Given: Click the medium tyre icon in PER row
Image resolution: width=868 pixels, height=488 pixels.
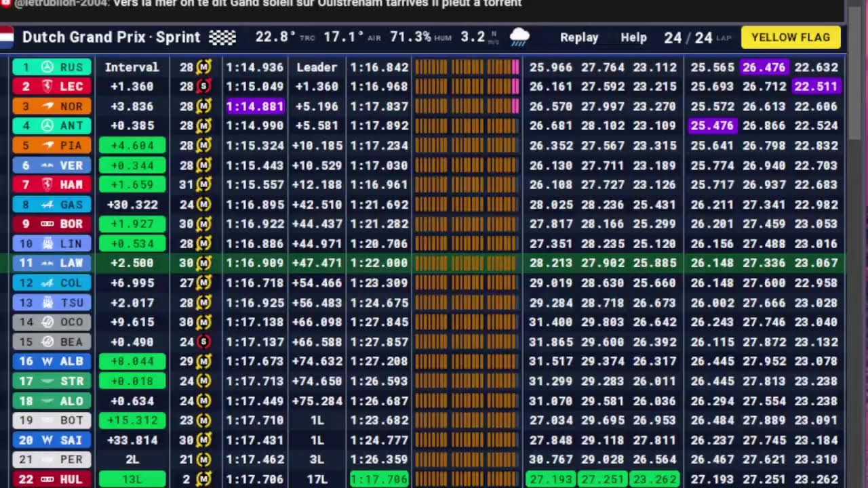Looking at the screenshot, I should 203,460.
